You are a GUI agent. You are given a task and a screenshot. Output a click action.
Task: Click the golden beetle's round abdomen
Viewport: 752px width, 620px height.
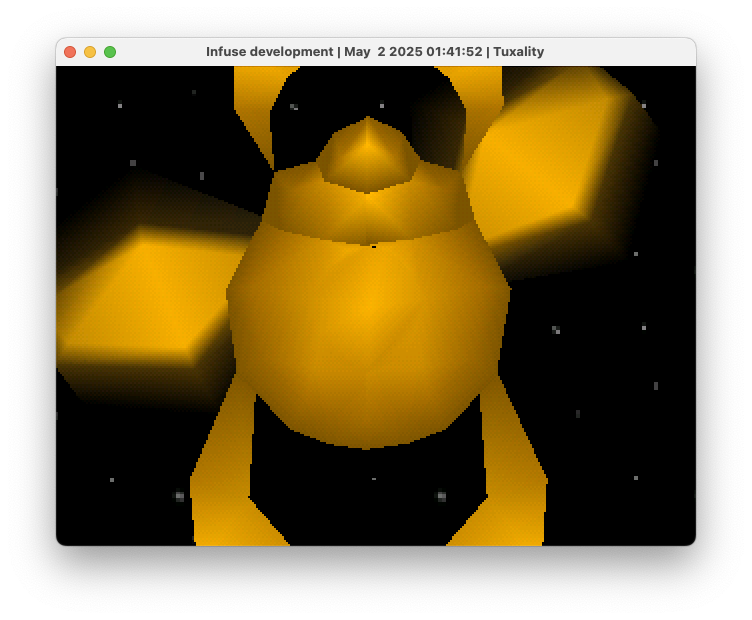tap(368, 336)
